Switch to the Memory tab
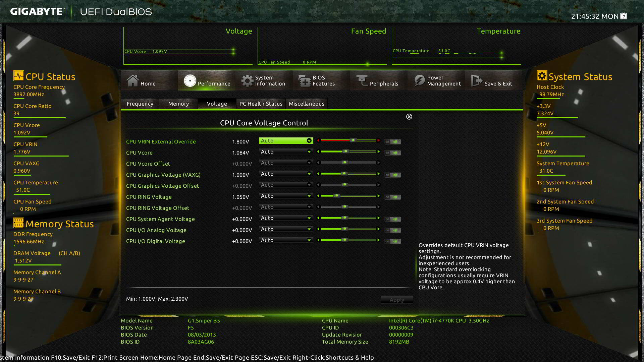This screenshot has width=644, height=362. coord(178,104)
